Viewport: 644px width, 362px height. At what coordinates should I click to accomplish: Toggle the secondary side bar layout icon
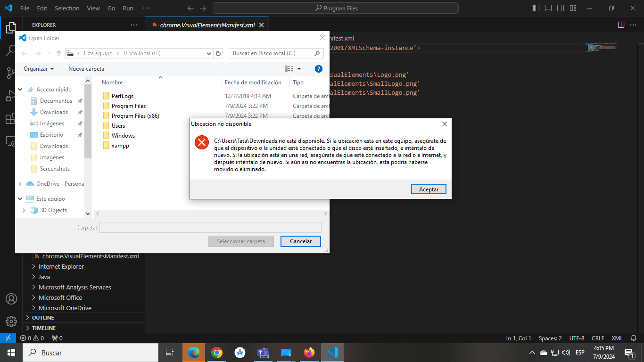[x=561, y=8]
